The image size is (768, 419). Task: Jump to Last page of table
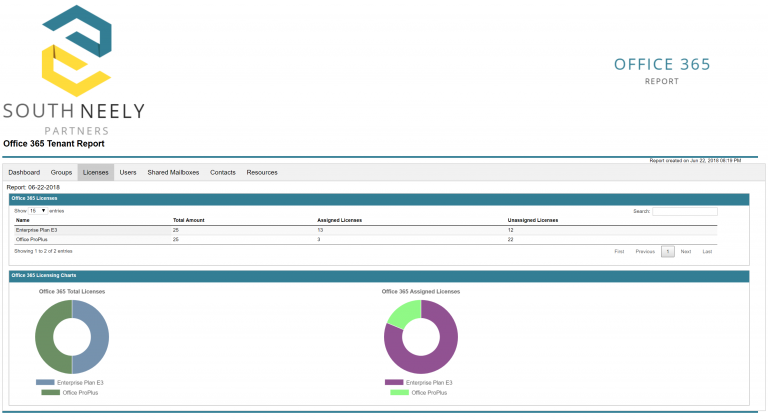click(707, 251)
